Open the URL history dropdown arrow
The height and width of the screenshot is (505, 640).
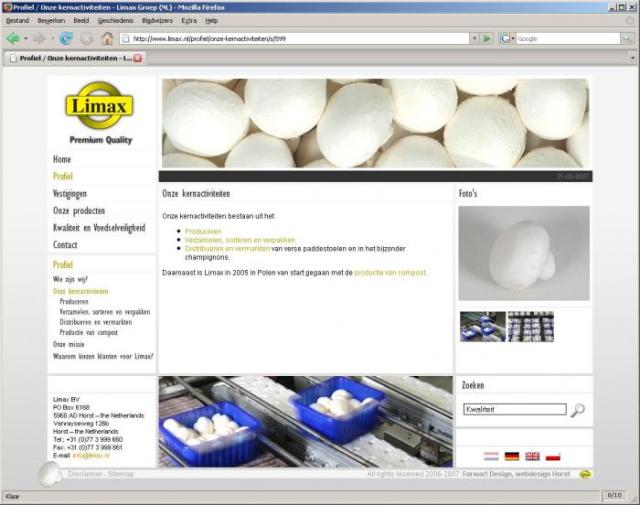473,38
